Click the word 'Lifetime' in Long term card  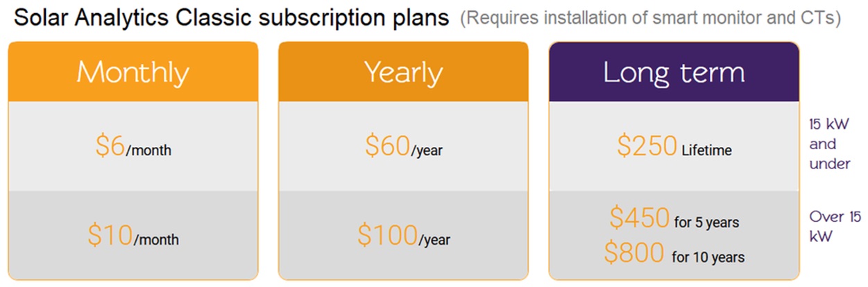pyautogui.click(x=706, y=150)
